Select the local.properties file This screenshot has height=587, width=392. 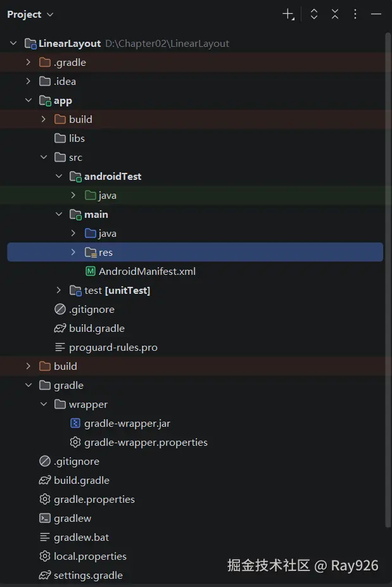click(x=90, y=557)
